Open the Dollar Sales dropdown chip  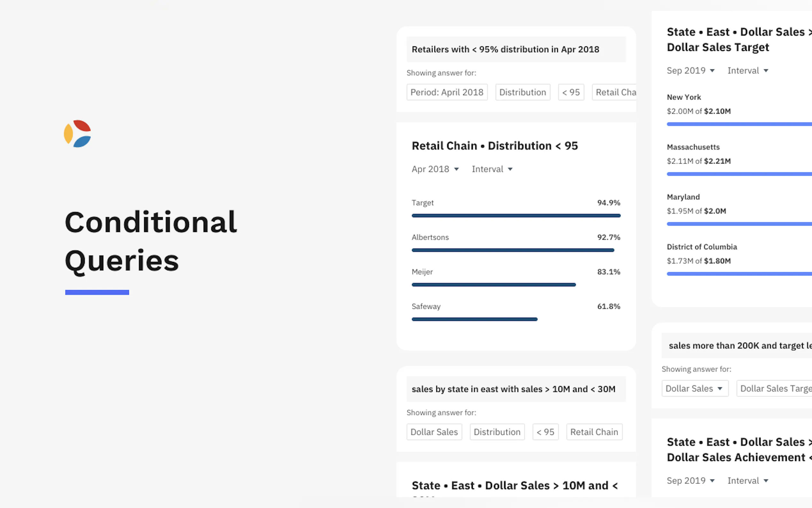(x=695, y=388)
